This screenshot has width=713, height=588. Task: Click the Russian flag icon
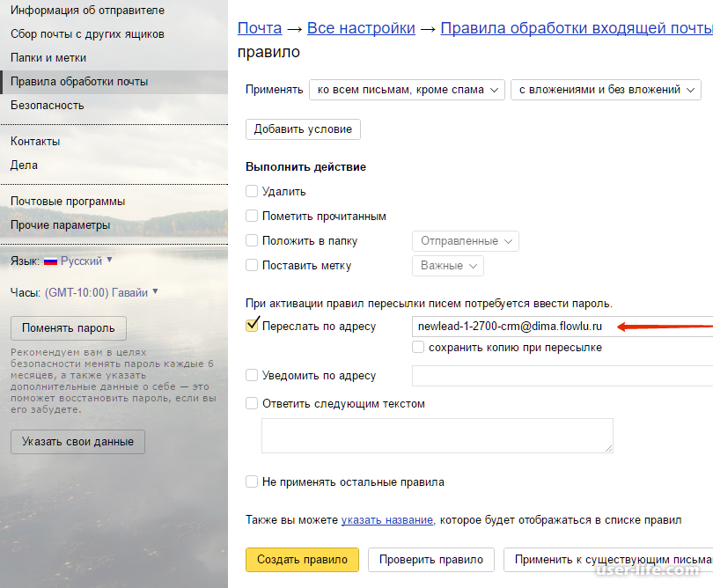(x=50, y=261)
